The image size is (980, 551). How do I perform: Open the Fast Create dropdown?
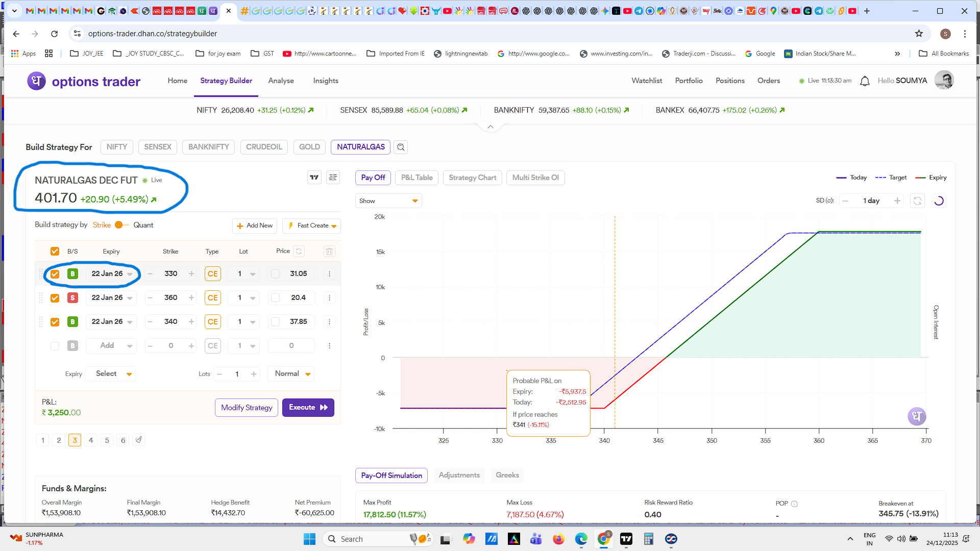tap(311, 226)
